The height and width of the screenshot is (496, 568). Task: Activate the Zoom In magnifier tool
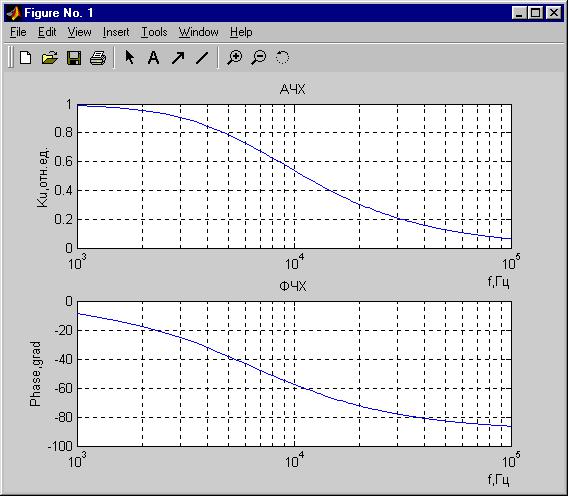(235, 58)
